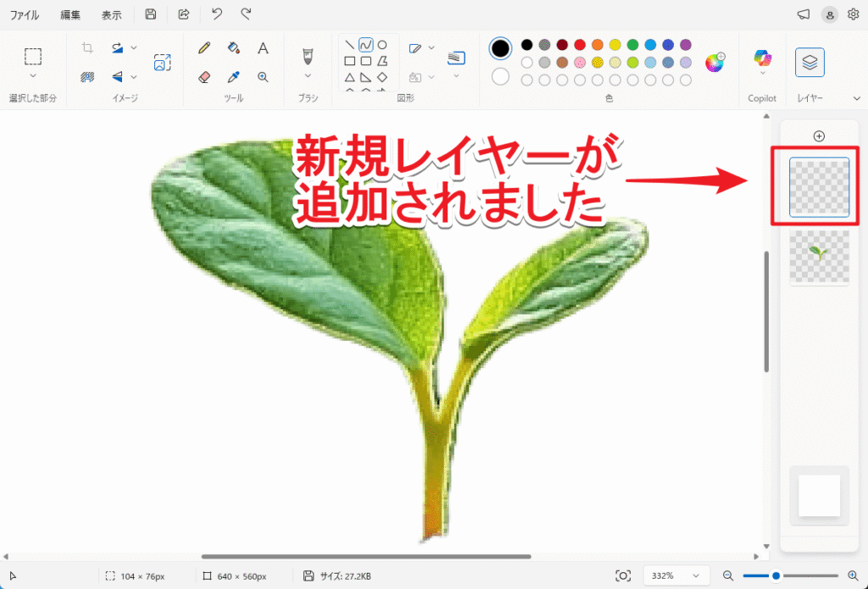This screenshot has width=868, height=589.
Task: Click the horizontal canvas scrollbar
Action: click(366, 556)
